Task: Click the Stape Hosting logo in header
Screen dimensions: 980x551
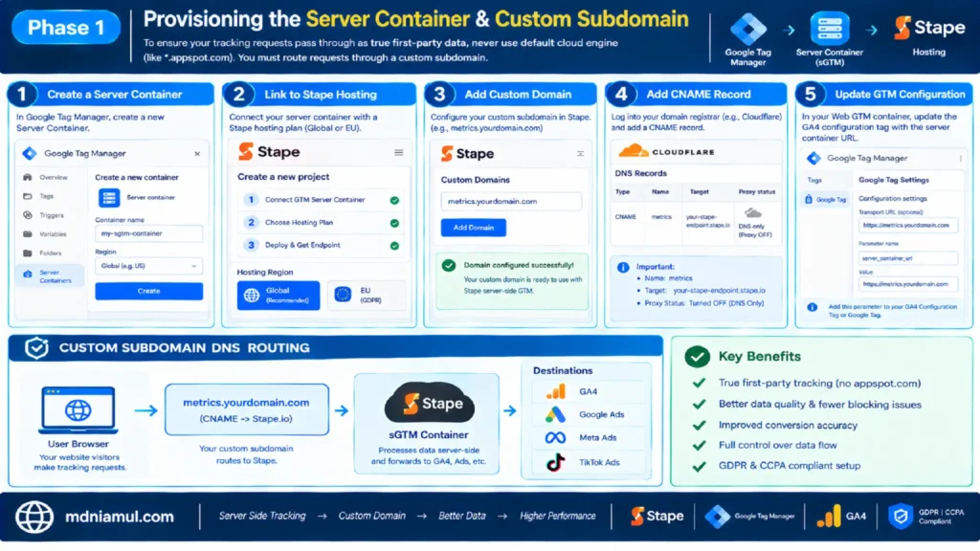Action: (x=929, y=28)
